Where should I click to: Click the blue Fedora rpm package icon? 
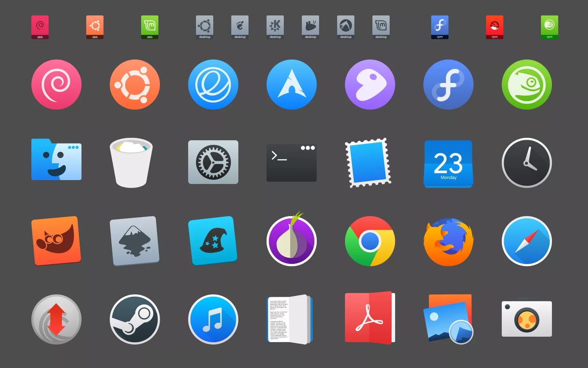[x=440, y=27]
